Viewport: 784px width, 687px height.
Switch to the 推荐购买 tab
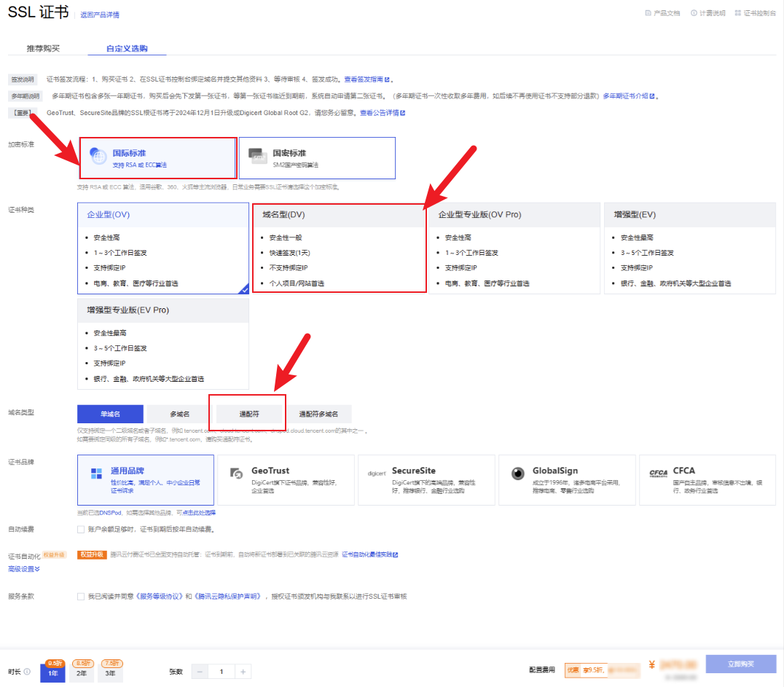click(x=43, y=49)
